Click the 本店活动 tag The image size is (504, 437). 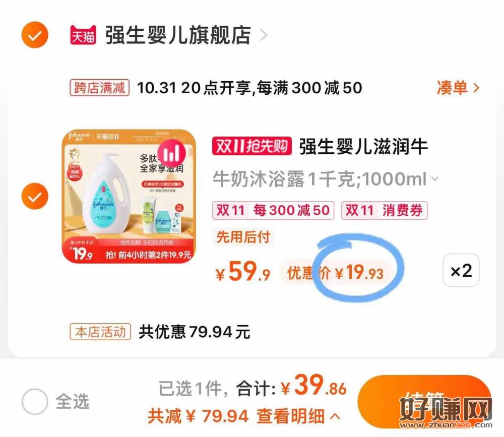click(x=100, y=332)
